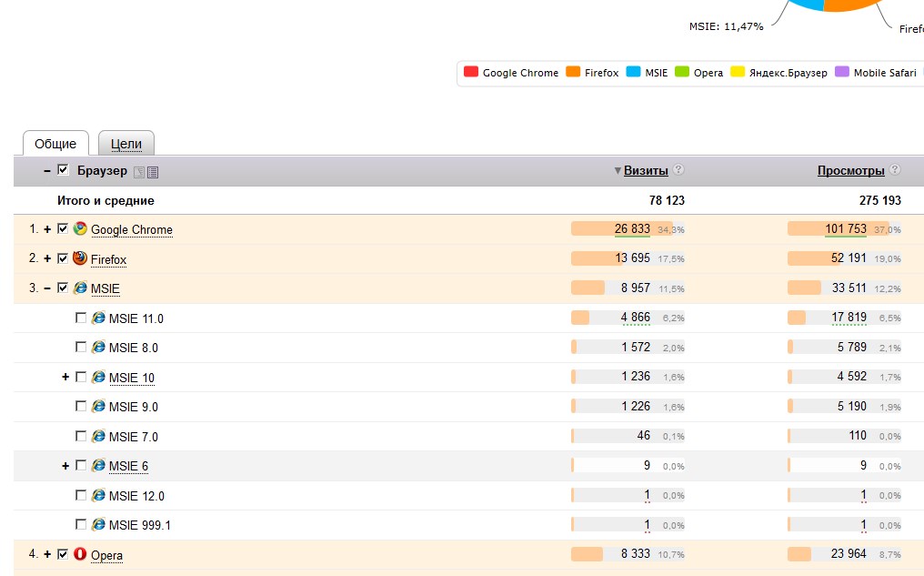Viewport: 924px width, 576px height.
Task: Switch to tree view icon beside Браузер
Action: point(139,172)
